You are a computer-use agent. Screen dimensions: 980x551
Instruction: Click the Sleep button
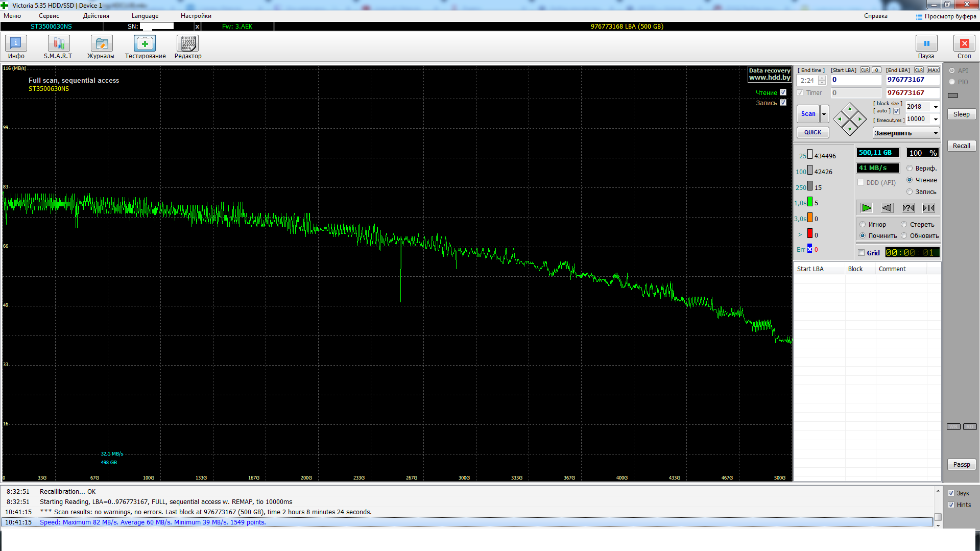[x=961, y=114]
